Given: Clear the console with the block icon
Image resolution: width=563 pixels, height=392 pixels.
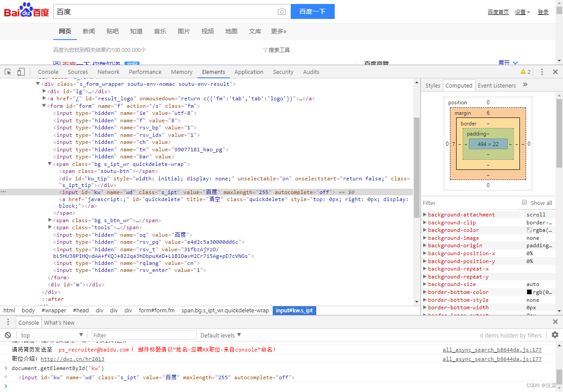Looking at the screenshot, I should pyautogui.click(x=7, y=335).
